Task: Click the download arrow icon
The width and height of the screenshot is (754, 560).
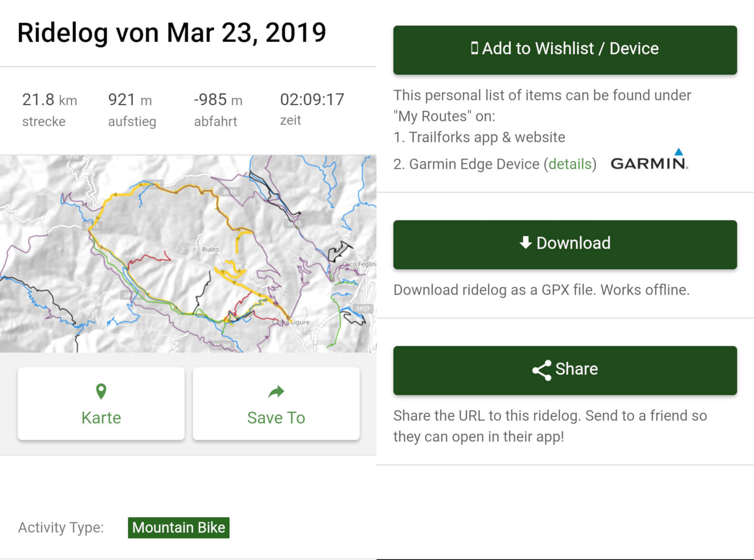Action: click(525, 243)
